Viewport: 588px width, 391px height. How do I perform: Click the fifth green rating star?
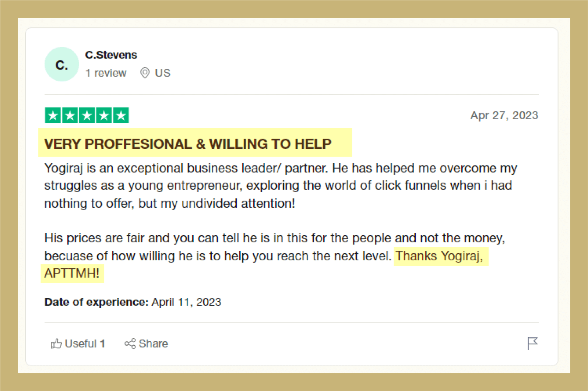tap(121, 116)
